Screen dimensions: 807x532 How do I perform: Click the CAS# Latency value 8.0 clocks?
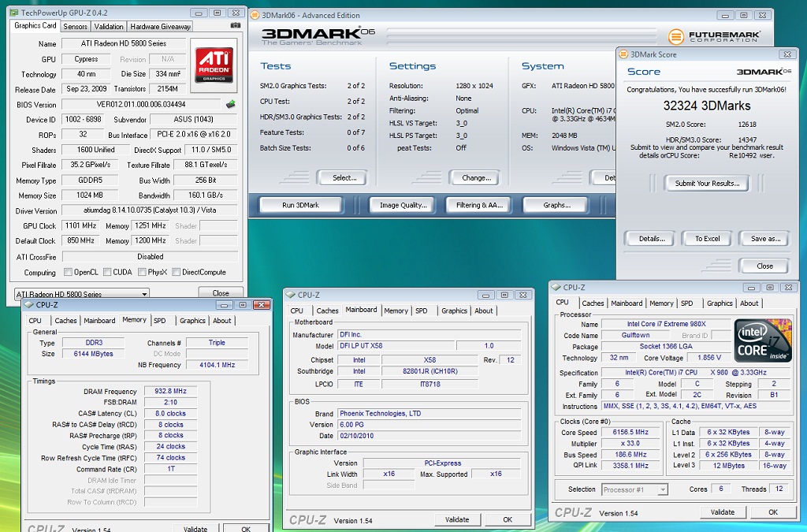tap(170, 413)
